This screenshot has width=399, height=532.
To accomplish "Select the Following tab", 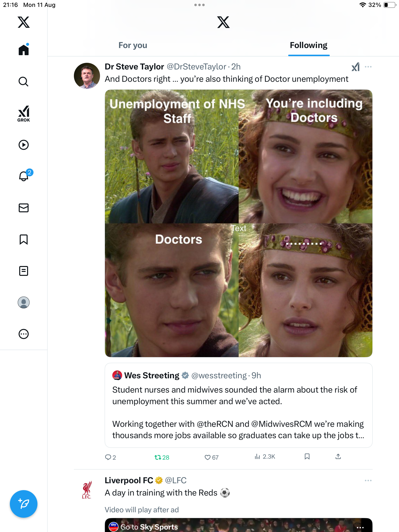I will (x=309, y=45).
